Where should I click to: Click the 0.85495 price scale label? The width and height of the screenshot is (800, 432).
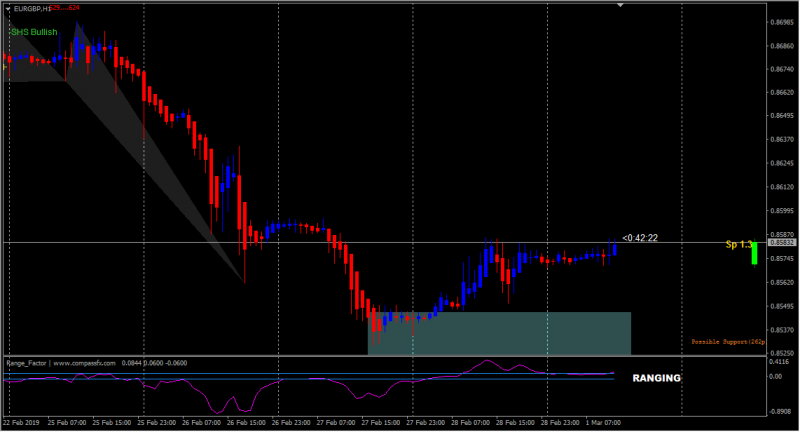(x=782, y=307)
